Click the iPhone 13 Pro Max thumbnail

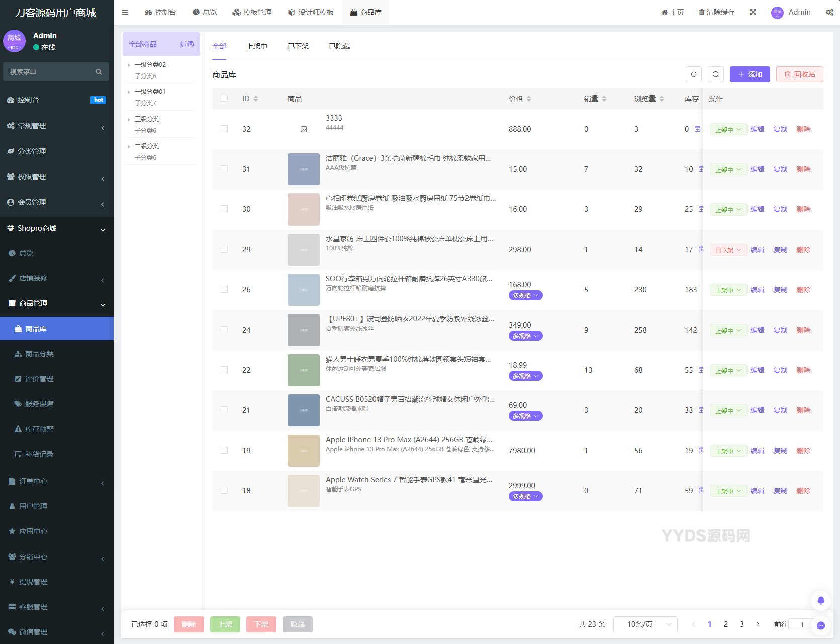click(304, 451)
